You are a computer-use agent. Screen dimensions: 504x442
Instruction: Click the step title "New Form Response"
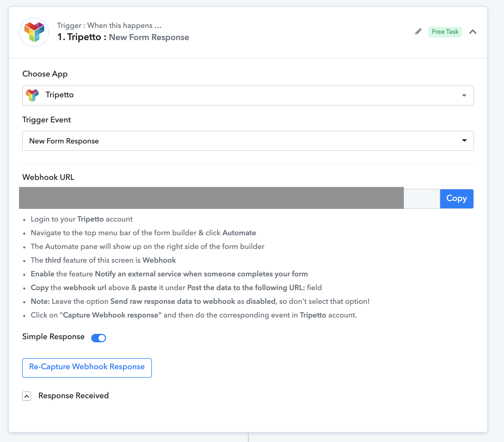149,37
